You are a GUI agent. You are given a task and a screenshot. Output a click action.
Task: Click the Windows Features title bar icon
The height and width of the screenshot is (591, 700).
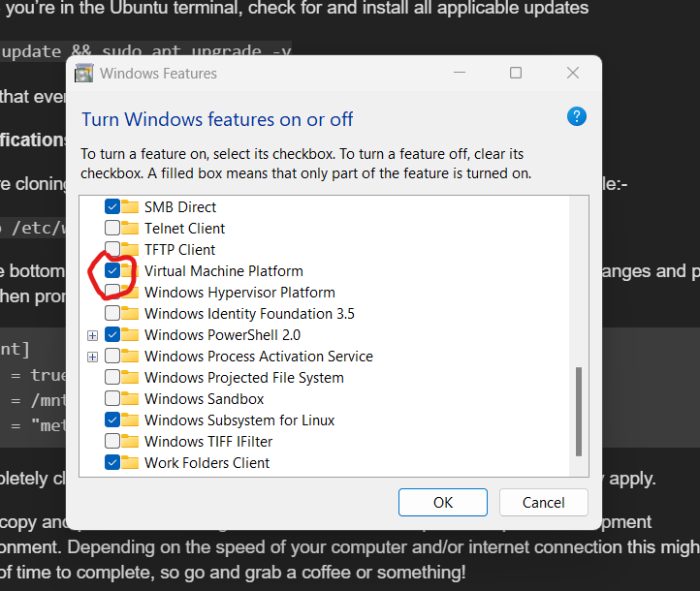(84, 74)
